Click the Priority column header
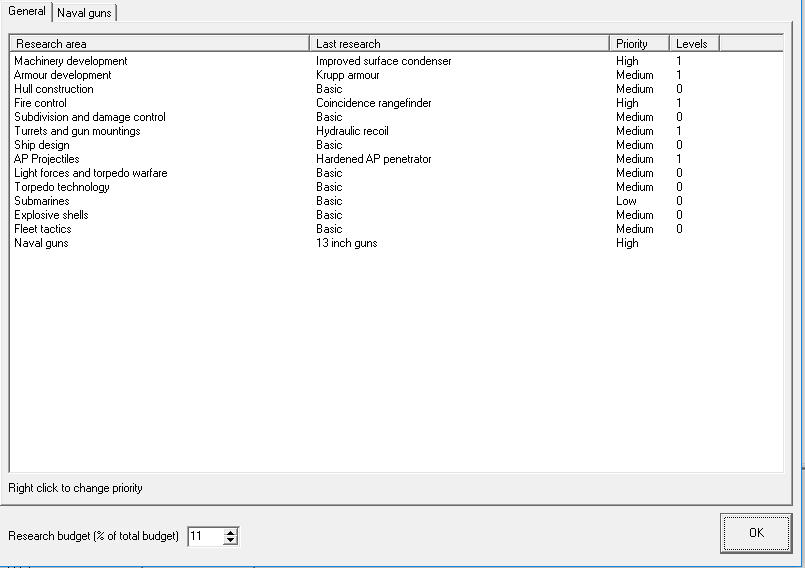This screenshot has height=568, width=805. coord(638,44)
